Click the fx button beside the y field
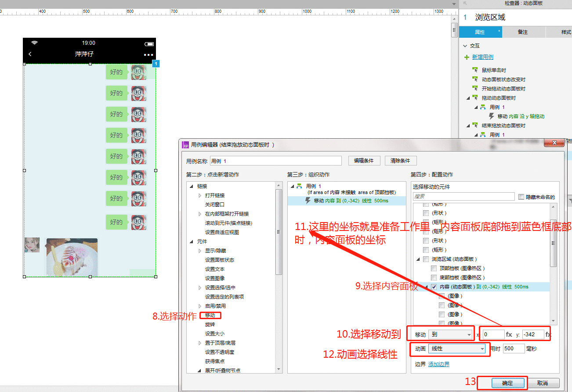The height and width of the screenshot is (392, 572). (x=548, y=334)
